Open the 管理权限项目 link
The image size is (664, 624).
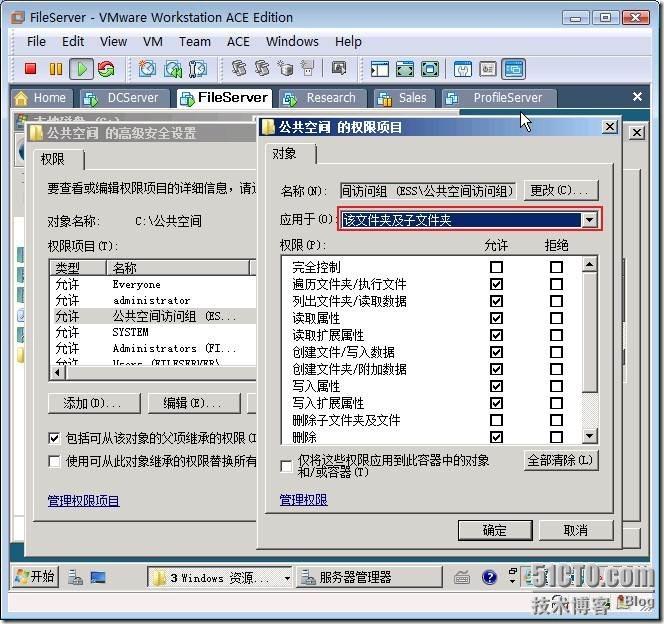pos(83,501)
